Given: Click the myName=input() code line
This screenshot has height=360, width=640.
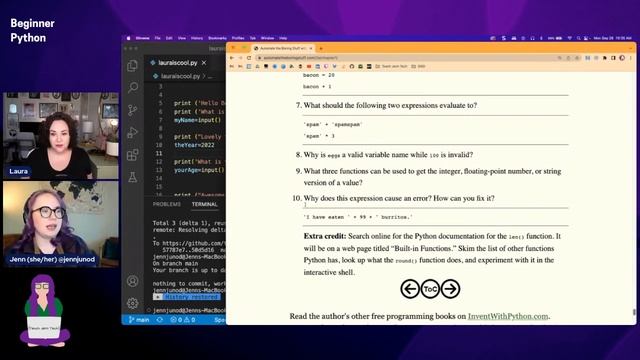Looking at the screenshot, I should click(198, 120).
